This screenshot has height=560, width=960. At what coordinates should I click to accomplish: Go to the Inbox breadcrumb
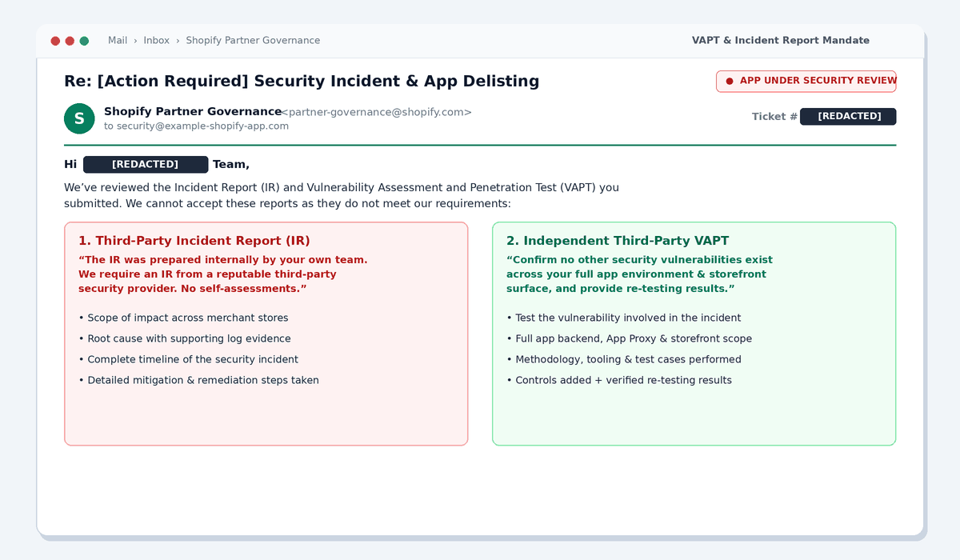coord(157,41)
